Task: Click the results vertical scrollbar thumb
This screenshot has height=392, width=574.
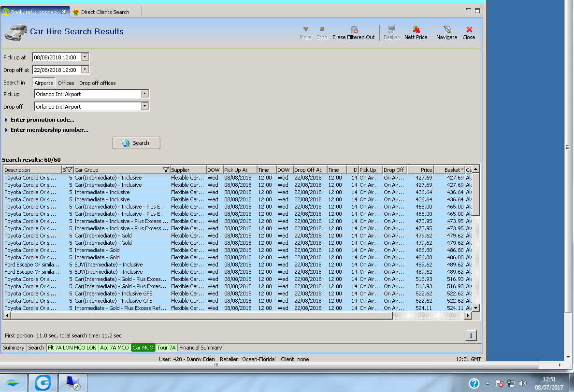Action: pos(476,195)
